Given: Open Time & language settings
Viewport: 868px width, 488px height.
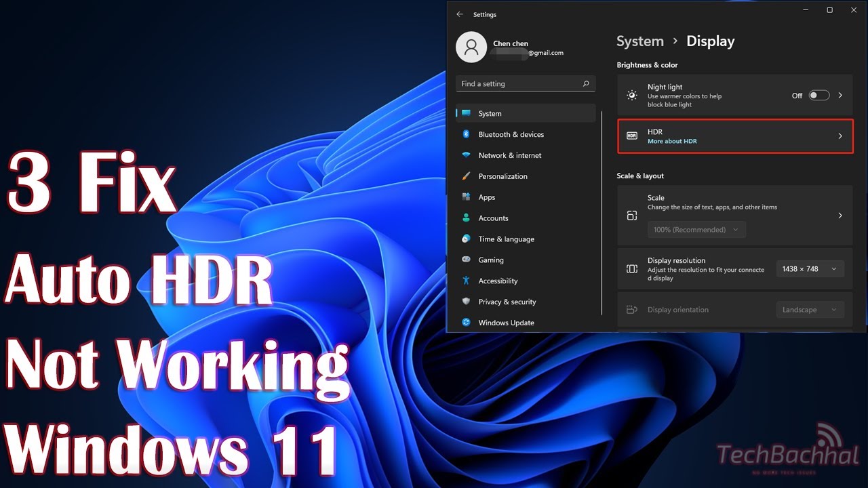Looking at the screenshot, I should click(526, 239).
